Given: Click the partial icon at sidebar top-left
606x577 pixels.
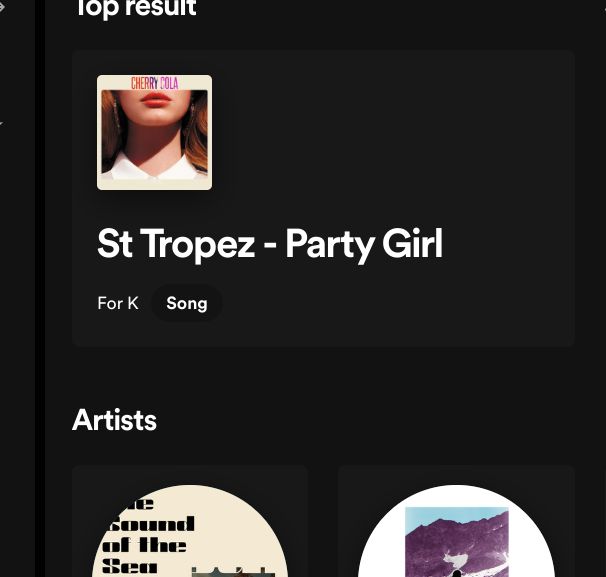Looking at the screenshot, I should [3, 8].
